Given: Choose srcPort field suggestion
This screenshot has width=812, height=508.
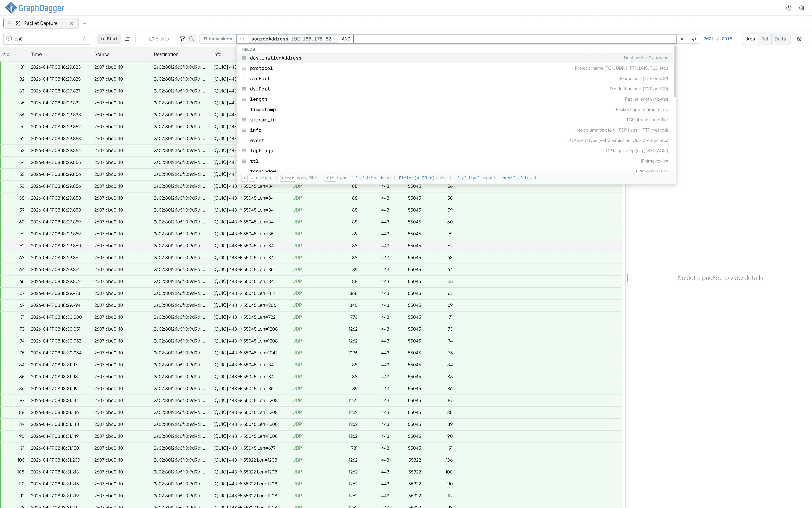Looking at the screenshot, I should pos(455,79).
